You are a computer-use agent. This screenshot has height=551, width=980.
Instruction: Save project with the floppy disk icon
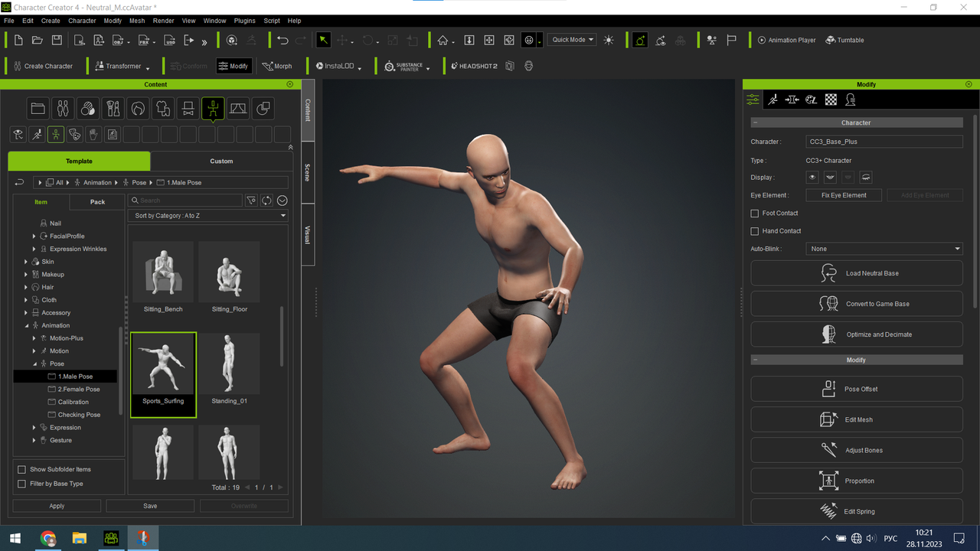57,40
